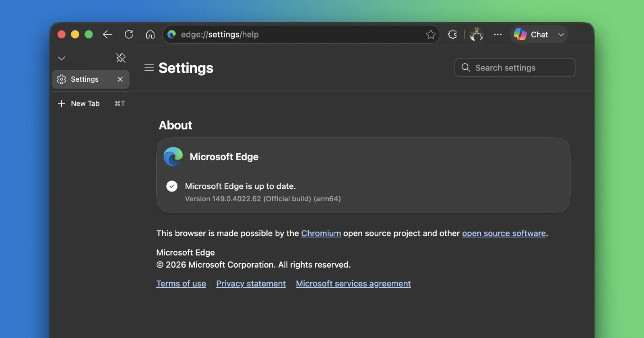
Task: Open Copilot Chat button
Action: tap(531, 35)
